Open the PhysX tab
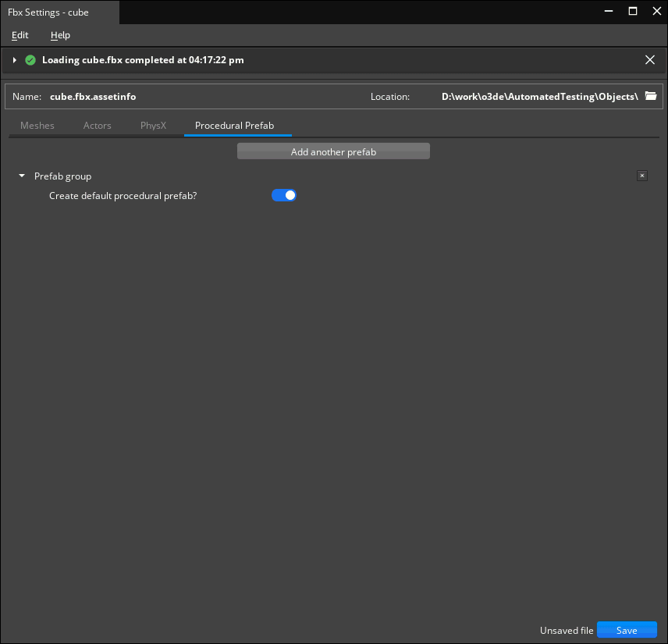The image size is (668, 644). (153, 125)
